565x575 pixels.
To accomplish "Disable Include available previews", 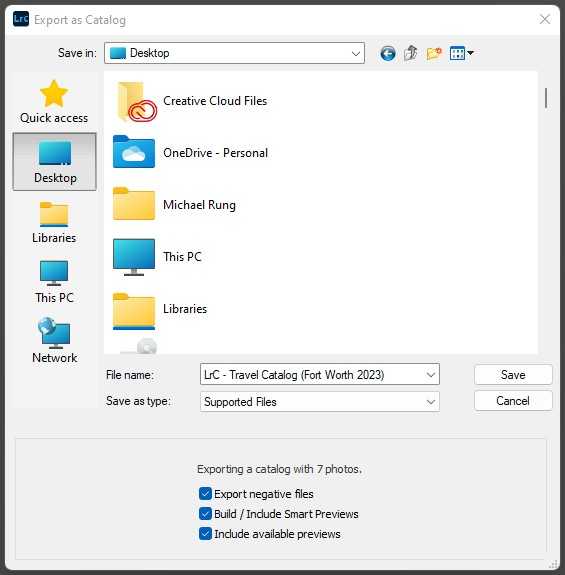I will point(205,534).
